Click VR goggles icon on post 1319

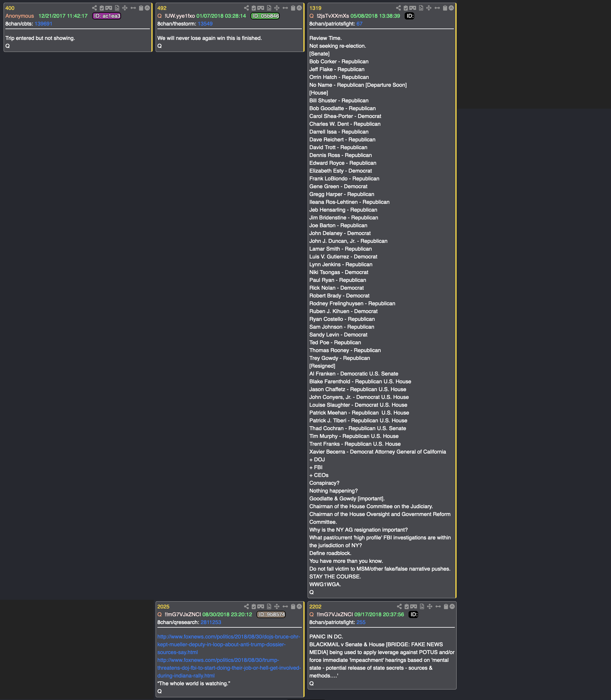click(x=413, y=8)
